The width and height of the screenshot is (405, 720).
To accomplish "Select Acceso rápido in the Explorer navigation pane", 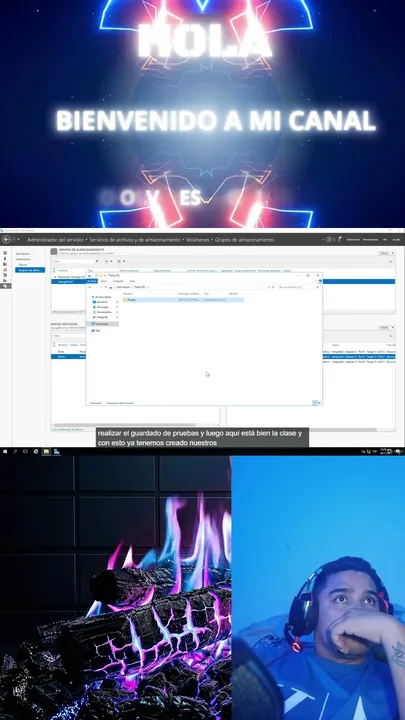I will click(103, 297).
